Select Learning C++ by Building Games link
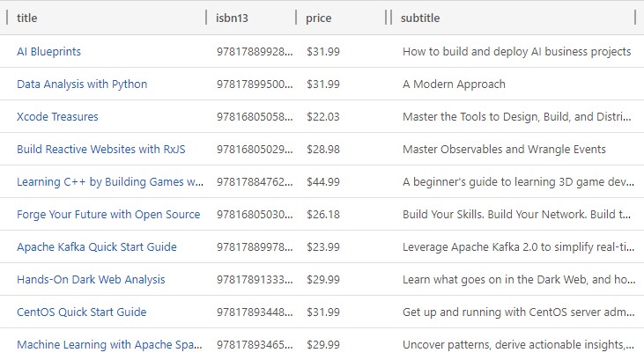Image resolution: width=644 pixels, height=360 pixels. 109,181
